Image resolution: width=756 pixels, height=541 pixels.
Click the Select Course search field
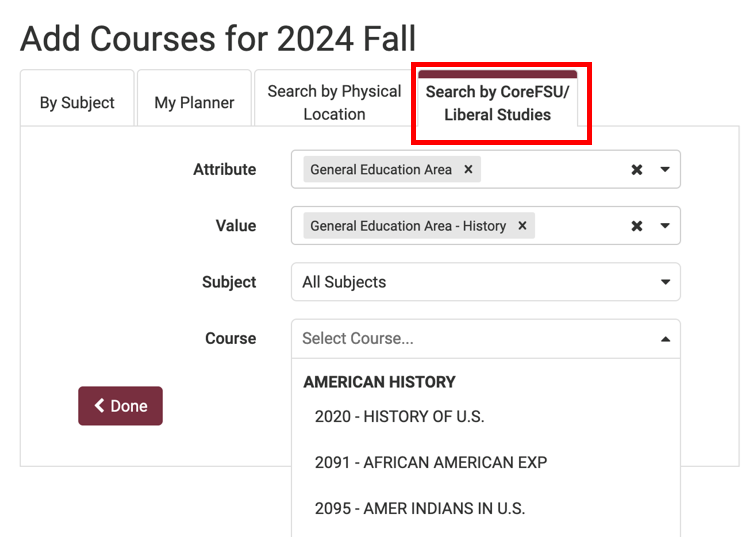(470, 339)
